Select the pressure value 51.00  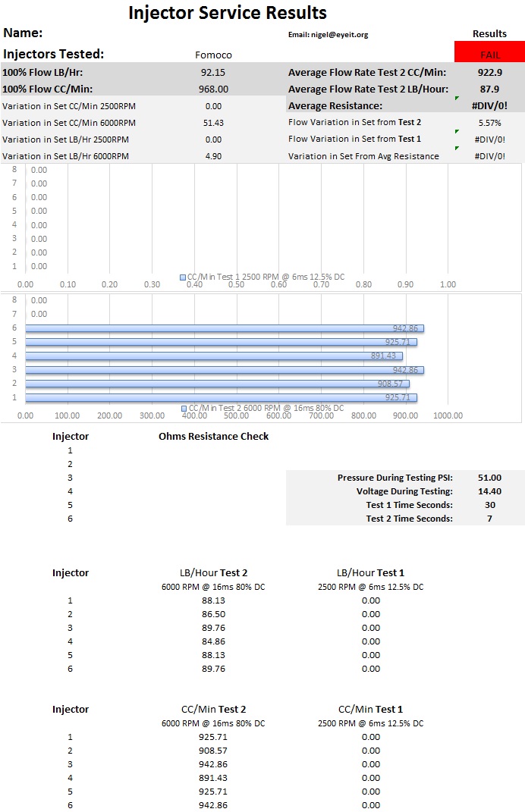(490, 478)
